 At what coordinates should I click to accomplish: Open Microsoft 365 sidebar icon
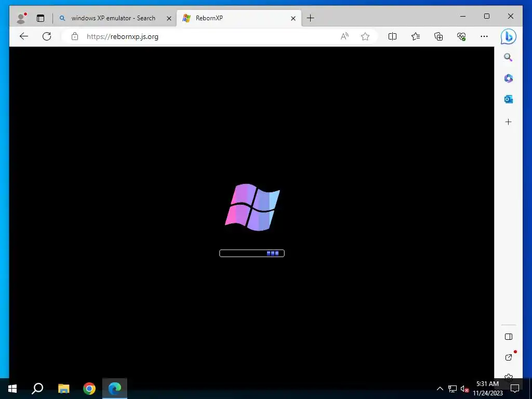click(x=508, y=78)
